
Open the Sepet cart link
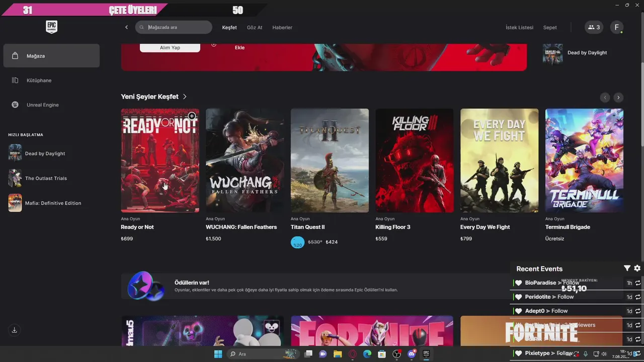pos(550,27)
